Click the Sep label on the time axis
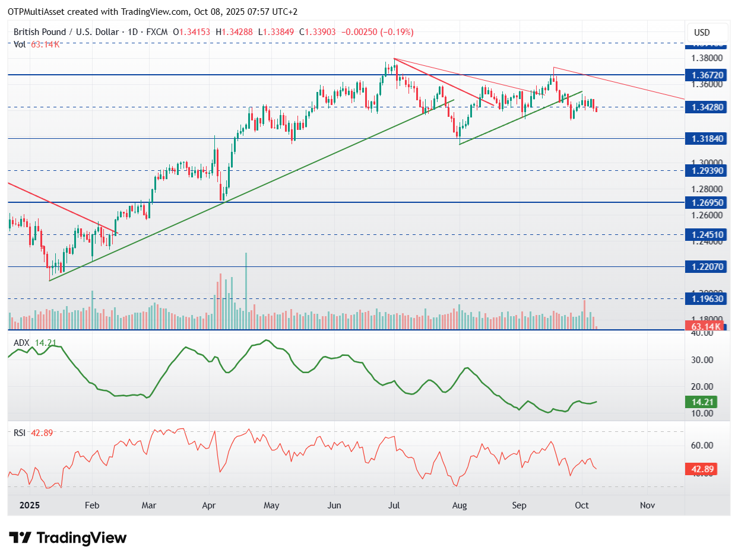Image resolution: width=738 pixels, height=560 pixels. [520, 505]
